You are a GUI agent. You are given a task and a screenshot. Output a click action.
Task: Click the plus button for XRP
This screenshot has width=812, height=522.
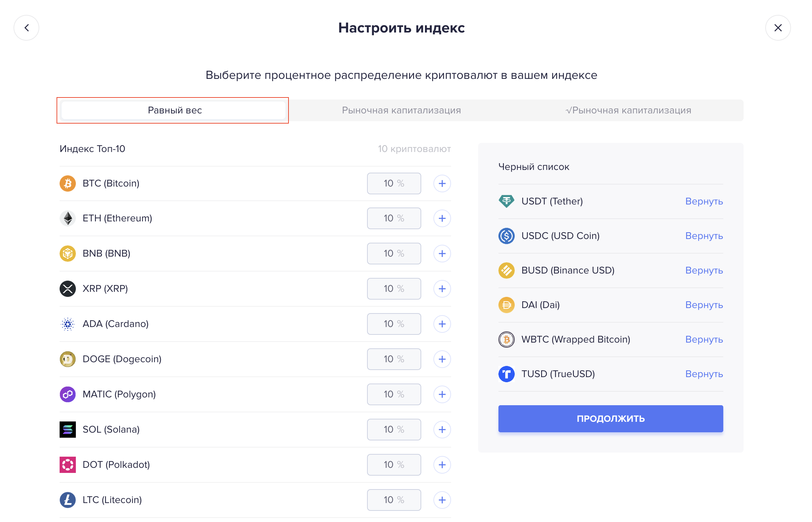pyautogui.click(x=442, y=289)
